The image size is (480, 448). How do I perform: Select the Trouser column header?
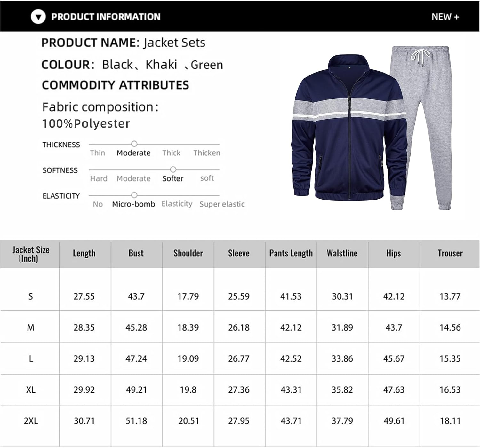coord(450,253)
